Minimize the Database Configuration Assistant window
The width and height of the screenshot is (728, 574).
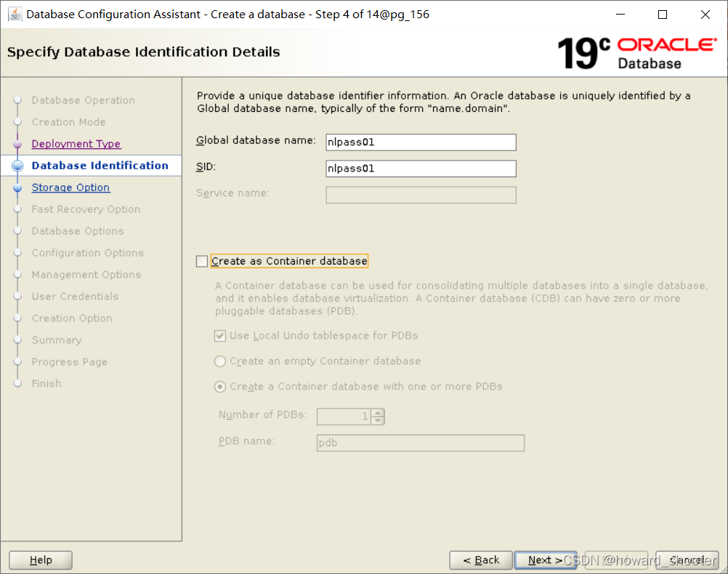620,15
